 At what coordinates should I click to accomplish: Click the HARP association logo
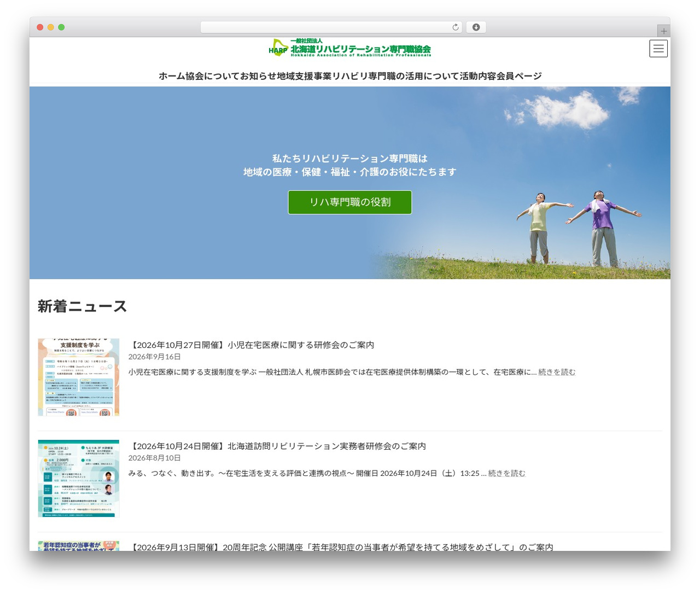click(x=350, y=48)
